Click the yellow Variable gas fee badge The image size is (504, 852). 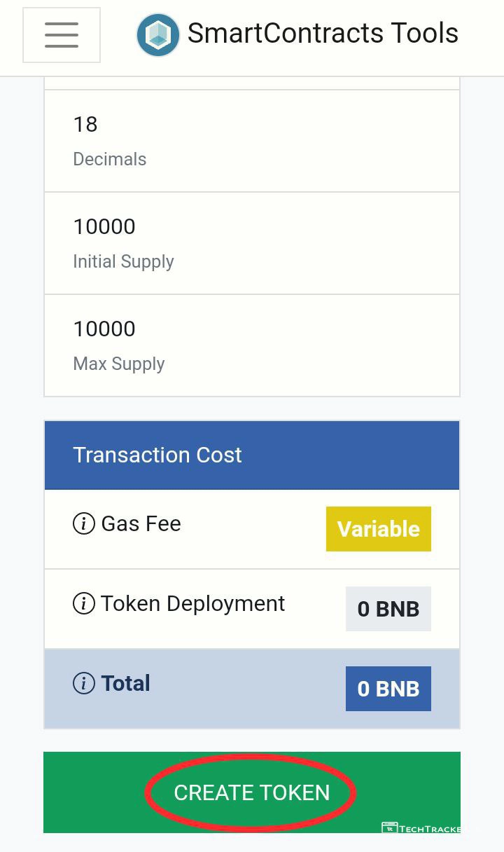point(379,529)
